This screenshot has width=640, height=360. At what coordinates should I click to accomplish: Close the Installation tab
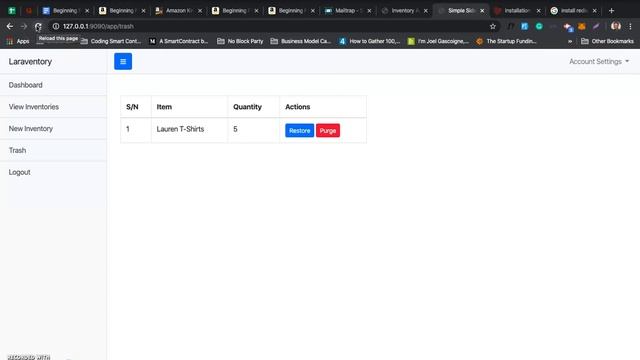coord(538,11)
